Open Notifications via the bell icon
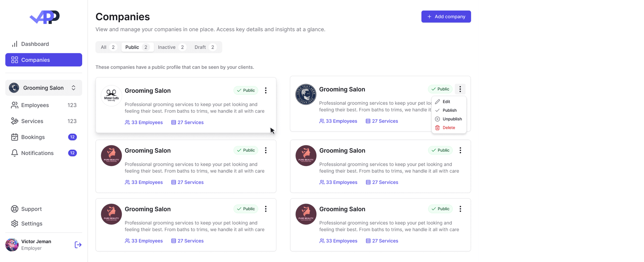Image resolution: width=644 pixels, height=262 pixels. (x=14, y=153)
